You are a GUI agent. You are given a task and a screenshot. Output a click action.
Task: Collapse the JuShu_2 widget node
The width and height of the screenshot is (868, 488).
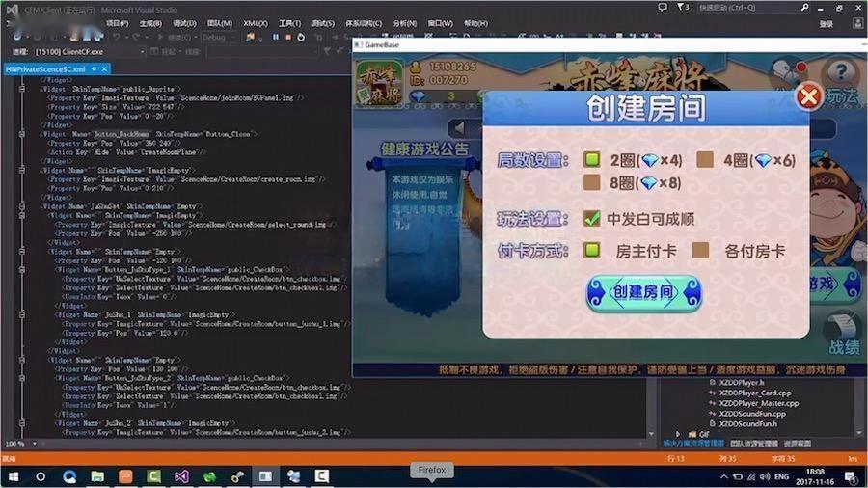(22, 423)
